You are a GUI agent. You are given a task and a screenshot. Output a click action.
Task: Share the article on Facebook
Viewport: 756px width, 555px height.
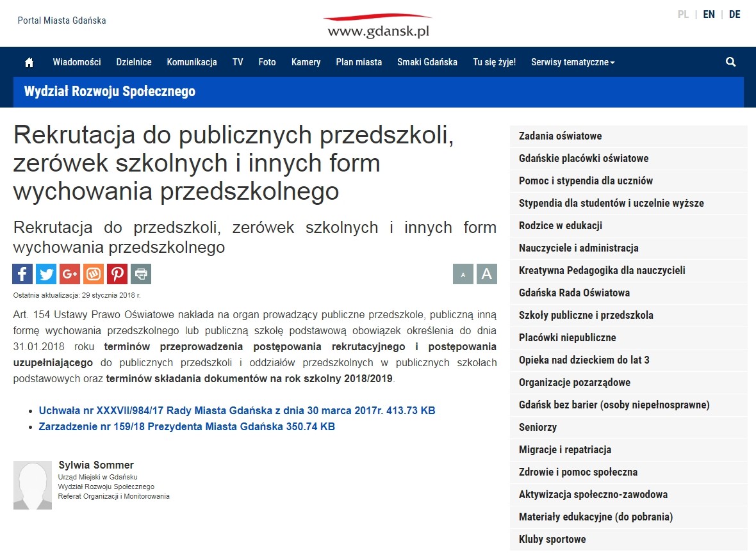click(x=22, y=274)
